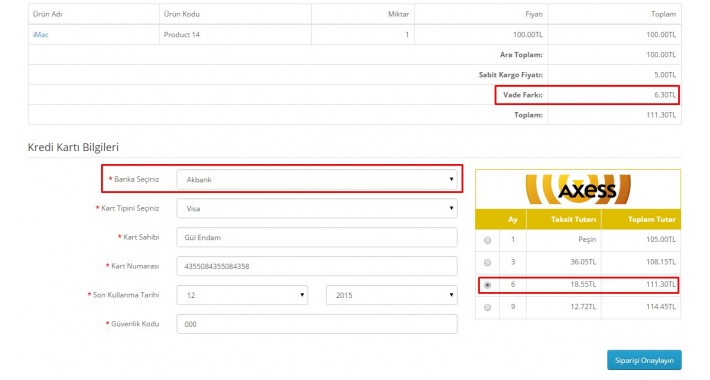The height and width of the screenshot is (380, 710).
Task: Click the Kart Numarası input field
Action: 317,266
